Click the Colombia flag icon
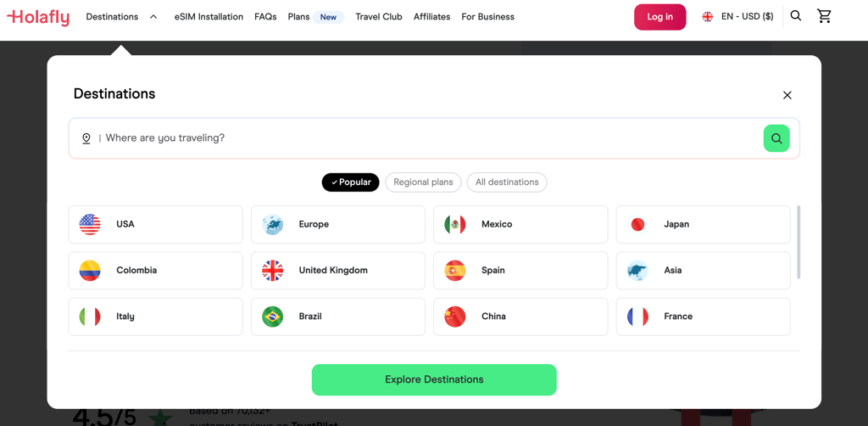The height and width of the screenshot is (426, 868). [x=90, y=271]
